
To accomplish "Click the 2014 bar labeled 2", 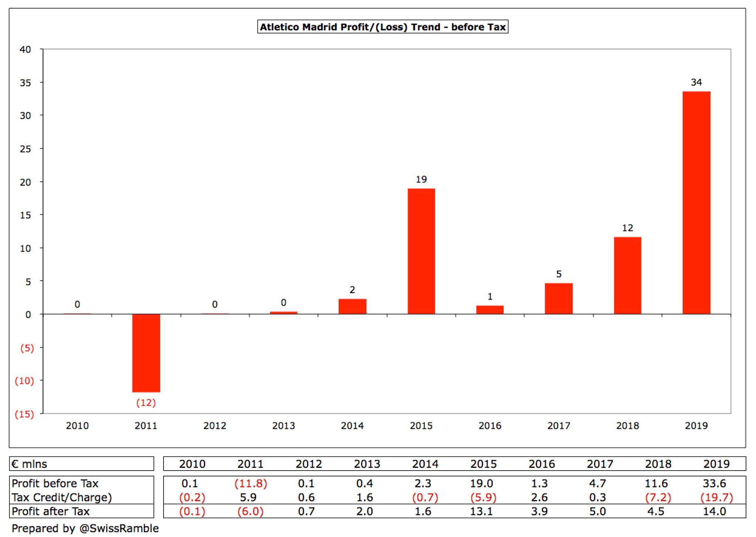I will [353, 307].
